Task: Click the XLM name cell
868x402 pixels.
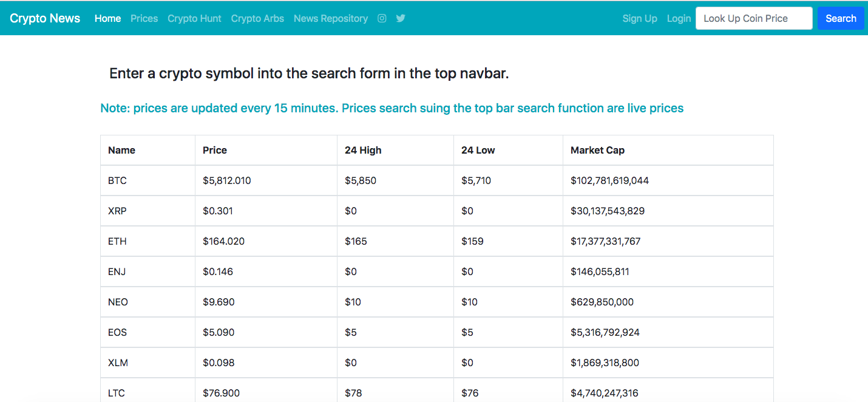Action: click(x=147, y=363)
